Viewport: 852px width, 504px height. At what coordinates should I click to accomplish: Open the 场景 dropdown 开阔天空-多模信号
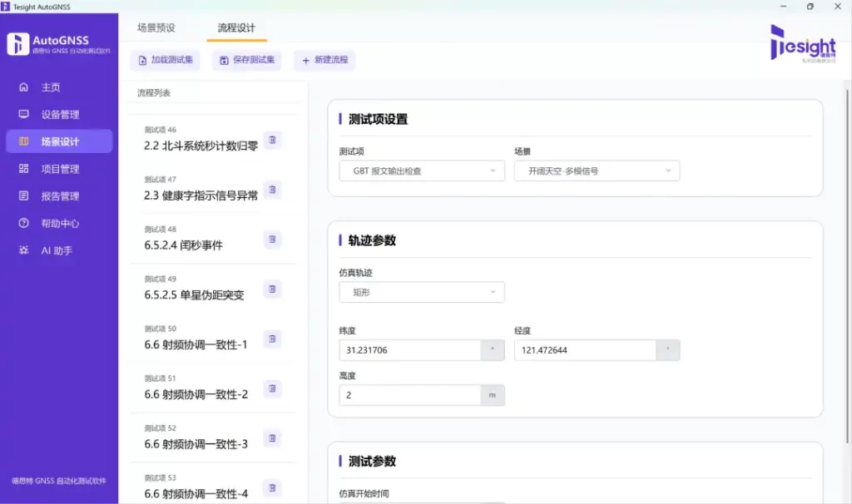coord(597,171)
